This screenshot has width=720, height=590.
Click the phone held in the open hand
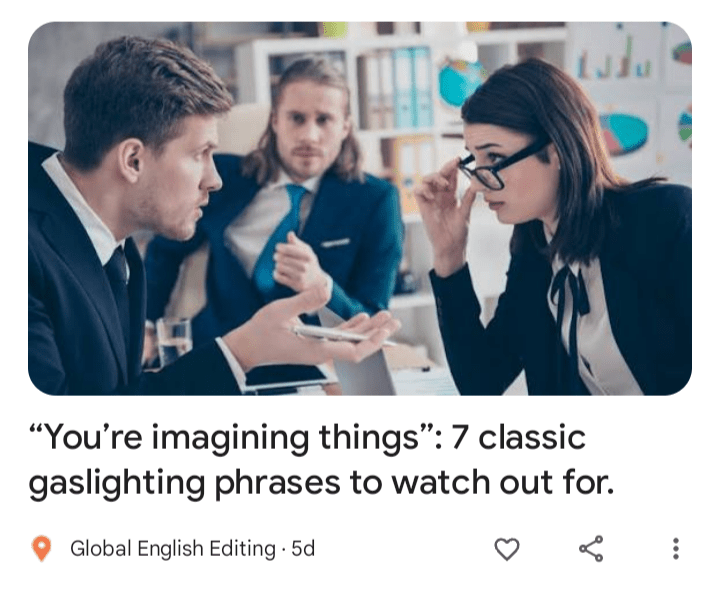[x=338, y=334]
